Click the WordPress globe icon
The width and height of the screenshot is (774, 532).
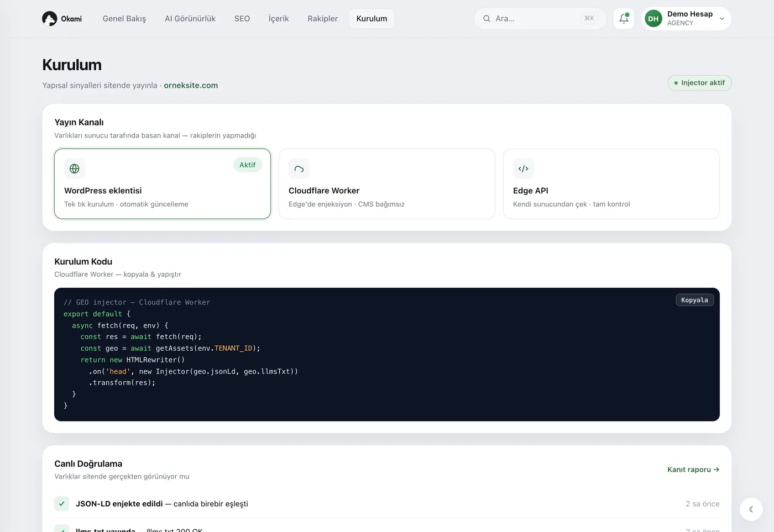tap(75, 168)
